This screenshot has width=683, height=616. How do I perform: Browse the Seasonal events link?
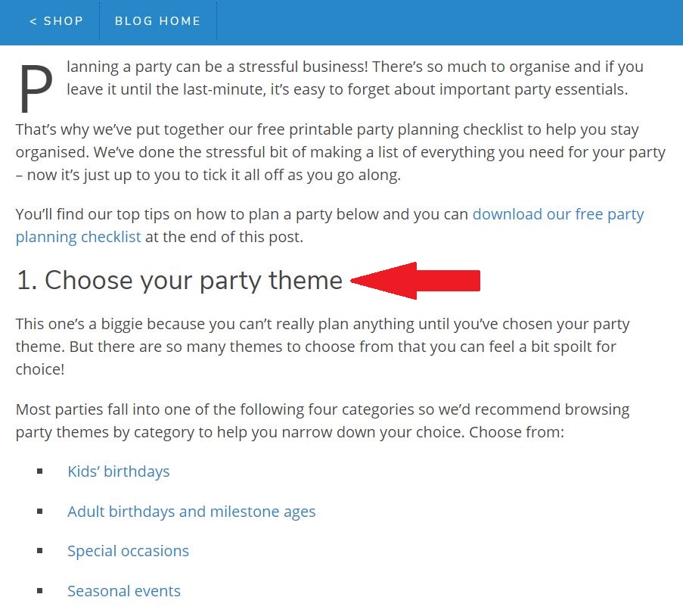tap(124, 591)
